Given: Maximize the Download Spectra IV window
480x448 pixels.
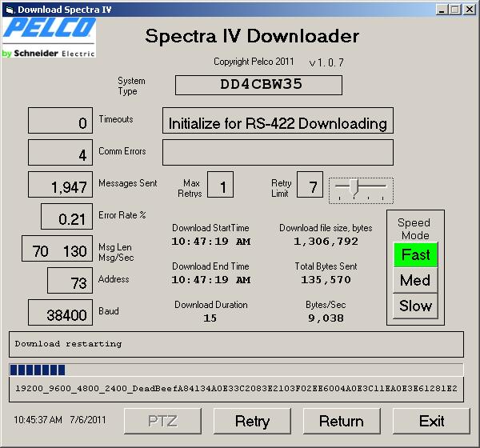Looking at the screenshot, I should (455, 10).
